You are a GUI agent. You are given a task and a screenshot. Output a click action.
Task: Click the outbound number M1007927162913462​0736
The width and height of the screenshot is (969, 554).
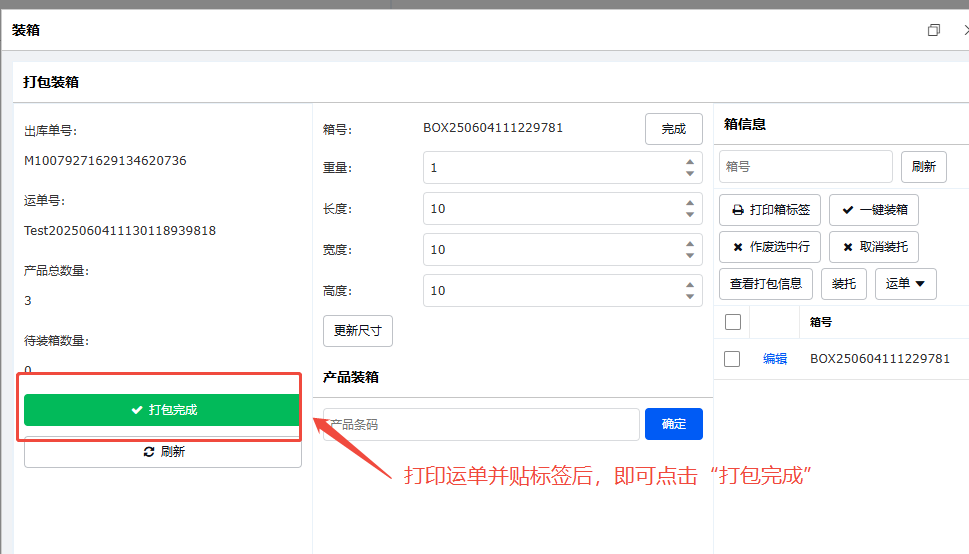105,161
